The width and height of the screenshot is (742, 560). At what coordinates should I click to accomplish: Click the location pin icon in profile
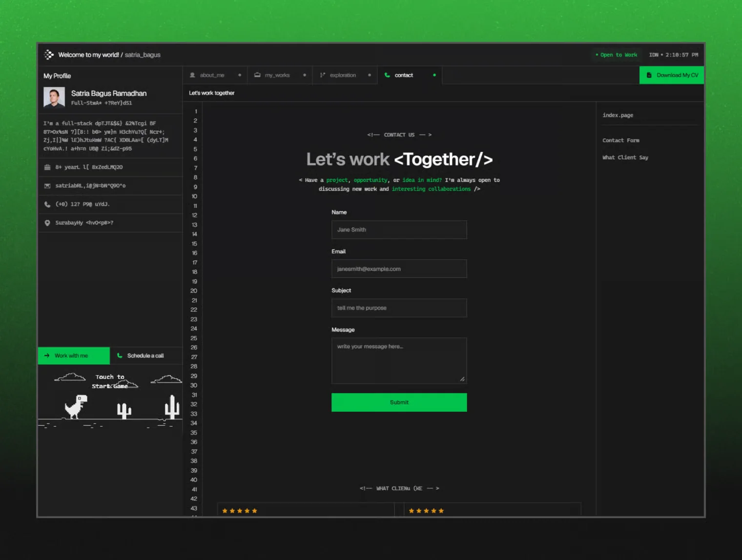tap(47, 223)
